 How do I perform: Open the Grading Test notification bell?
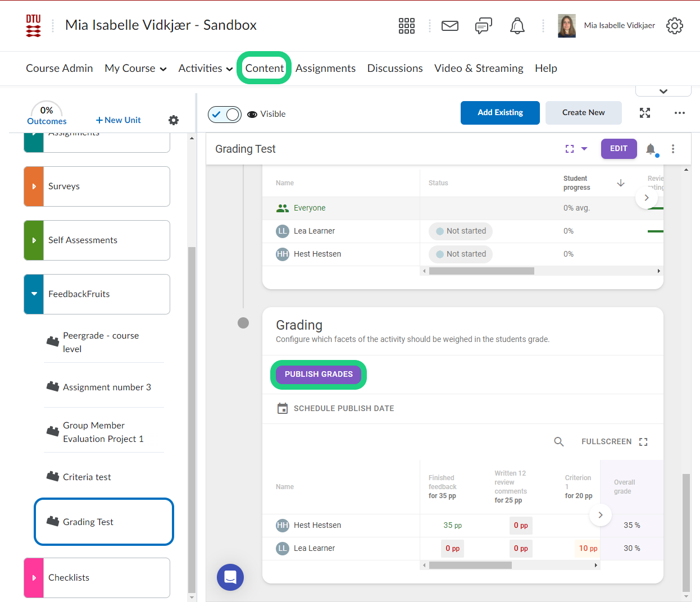(651, 149)
